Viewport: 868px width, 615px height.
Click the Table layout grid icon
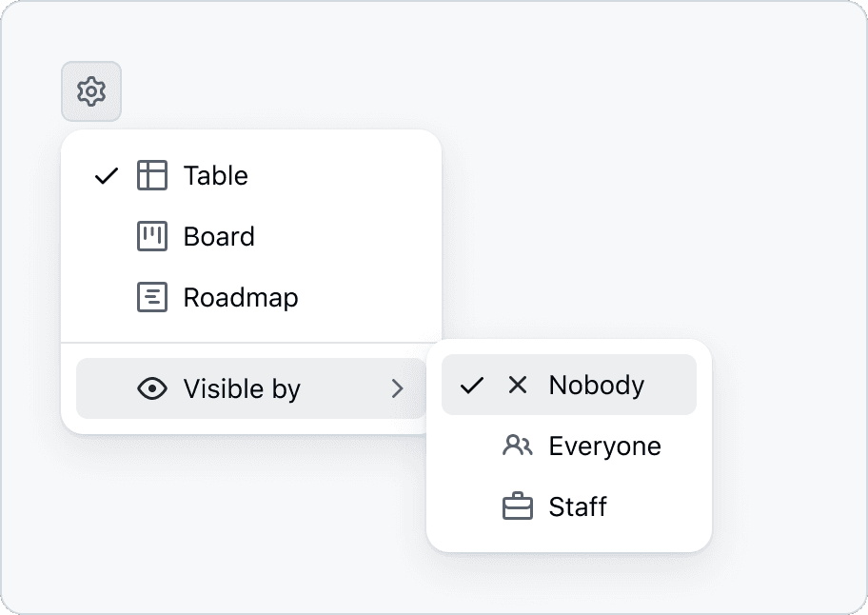tap(152, 175)
